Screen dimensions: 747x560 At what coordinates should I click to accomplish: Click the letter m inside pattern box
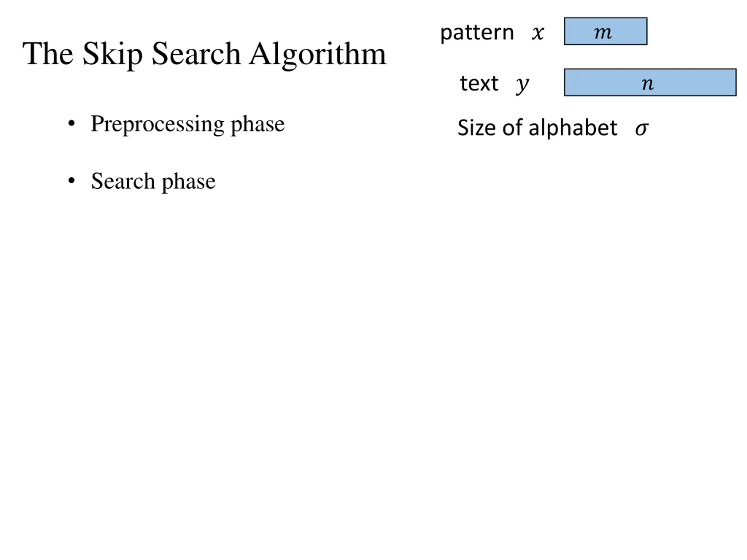coord(603,33)
